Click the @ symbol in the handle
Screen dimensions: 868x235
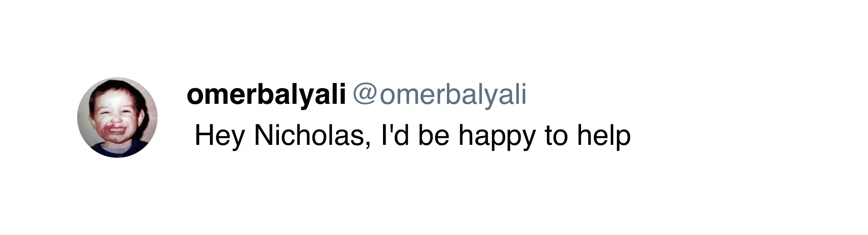click(x=365, y=95)
